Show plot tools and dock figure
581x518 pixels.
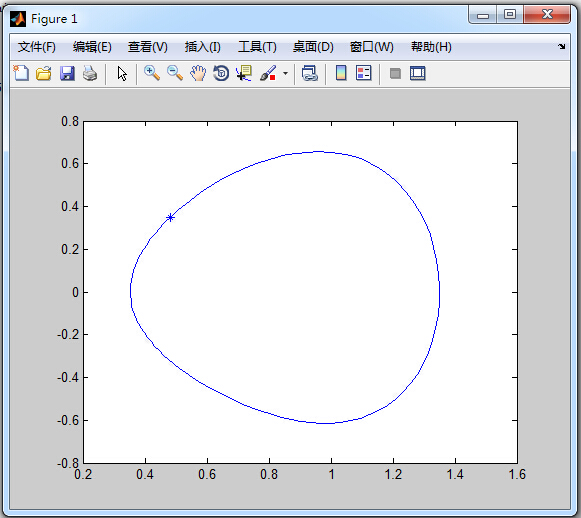[x=418, y=73]
